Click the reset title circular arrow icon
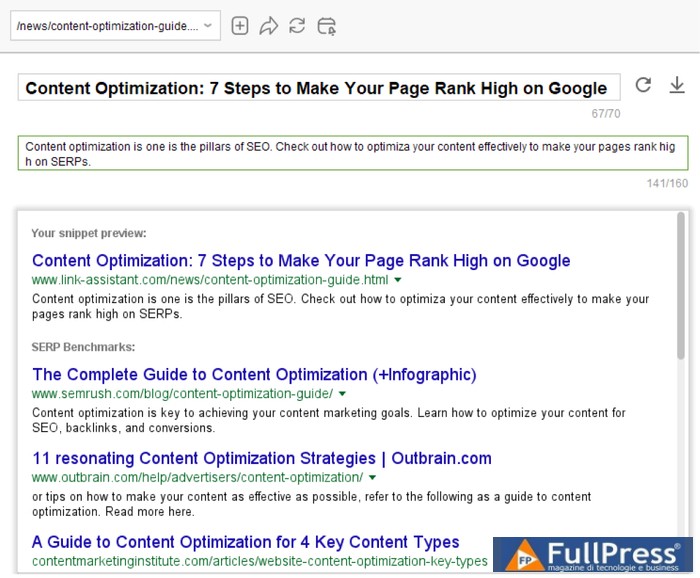The width and height of the screenshot is (700, 578). [643, 85]
